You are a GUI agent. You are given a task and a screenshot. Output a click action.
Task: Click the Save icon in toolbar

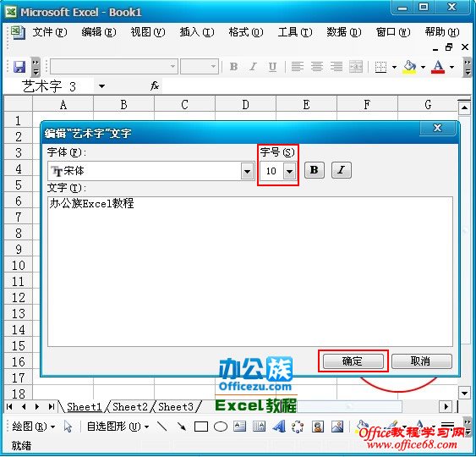point(19,67)
